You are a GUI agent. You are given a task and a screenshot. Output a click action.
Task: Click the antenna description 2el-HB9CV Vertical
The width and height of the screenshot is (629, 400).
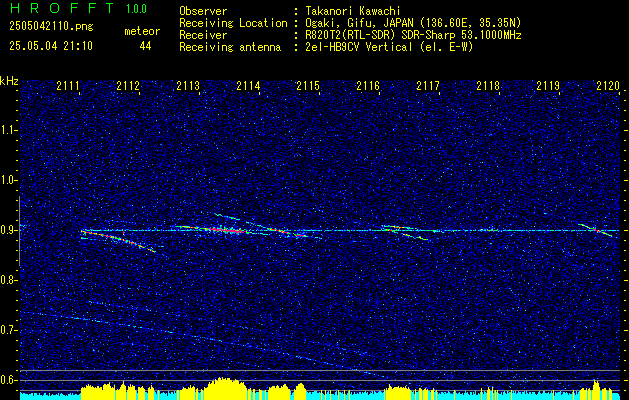click(x=359, y=47)
